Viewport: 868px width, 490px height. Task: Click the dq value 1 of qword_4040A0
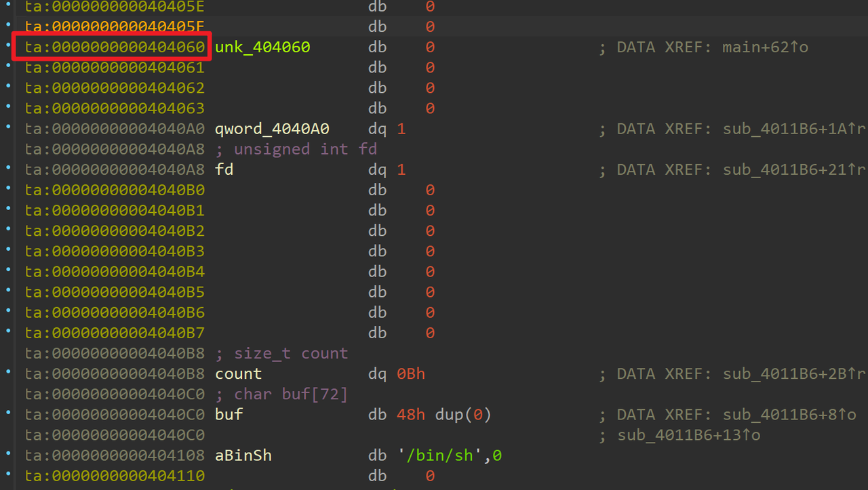pyautogui.click(x=401, y=129)
